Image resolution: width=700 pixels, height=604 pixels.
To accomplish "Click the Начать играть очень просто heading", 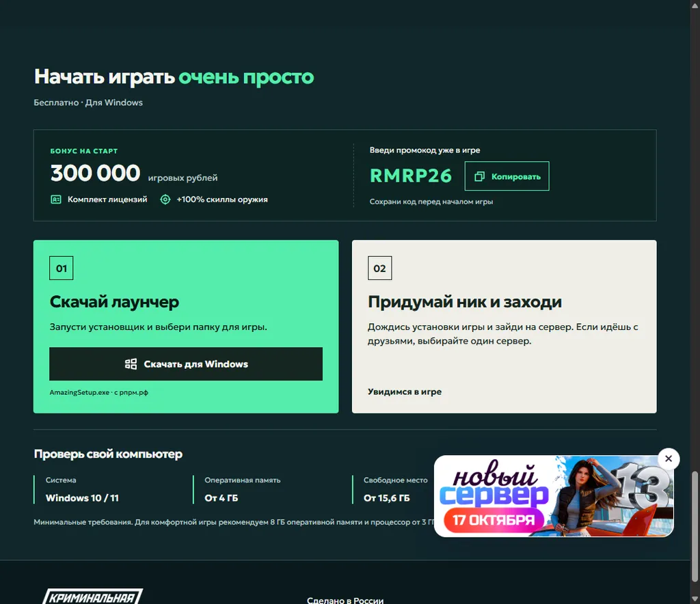I will click(174, 77).
